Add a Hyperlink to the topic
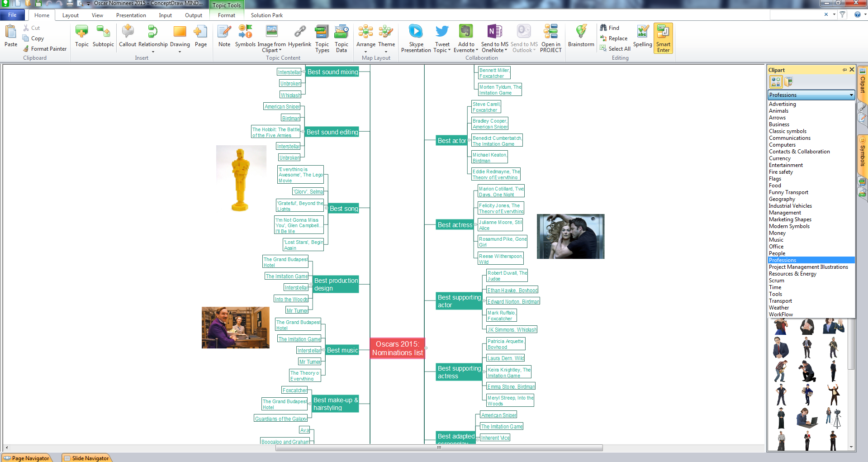Screen dimensions: 868x462 [299, 36]
